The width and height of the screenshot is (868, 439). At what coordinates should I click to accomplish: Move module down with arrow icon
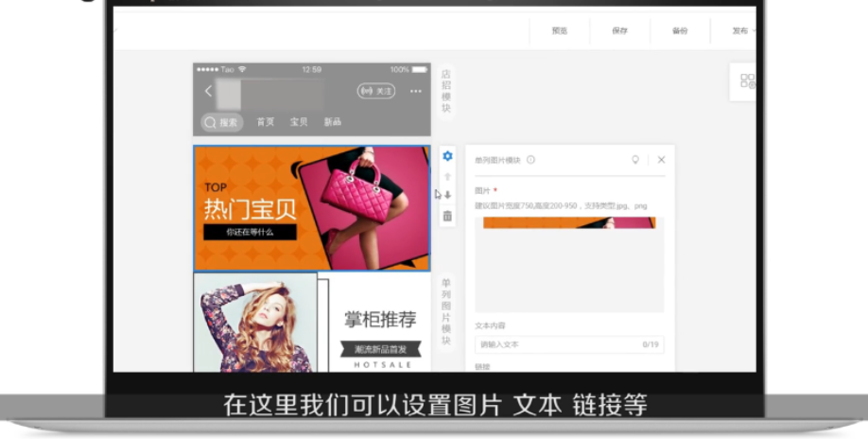point(447,195)
